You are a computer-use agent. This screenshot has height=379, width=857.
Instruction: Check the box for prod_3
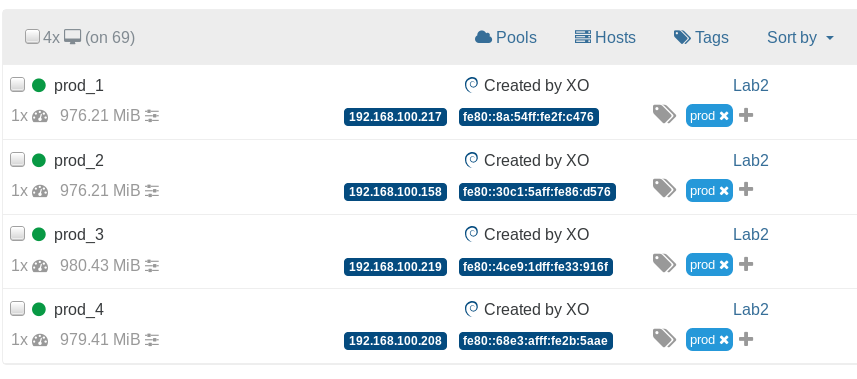tap(17, 233)
